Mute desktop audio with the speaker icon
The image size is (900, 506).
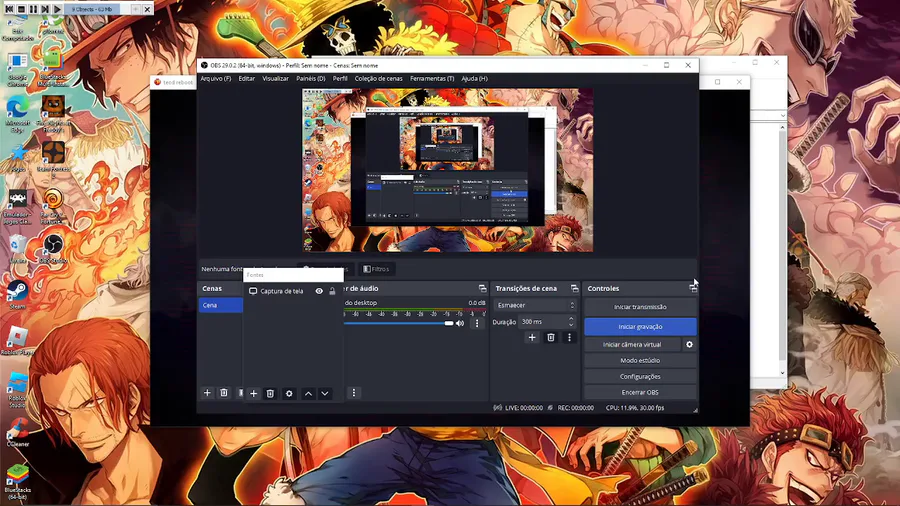460,324
